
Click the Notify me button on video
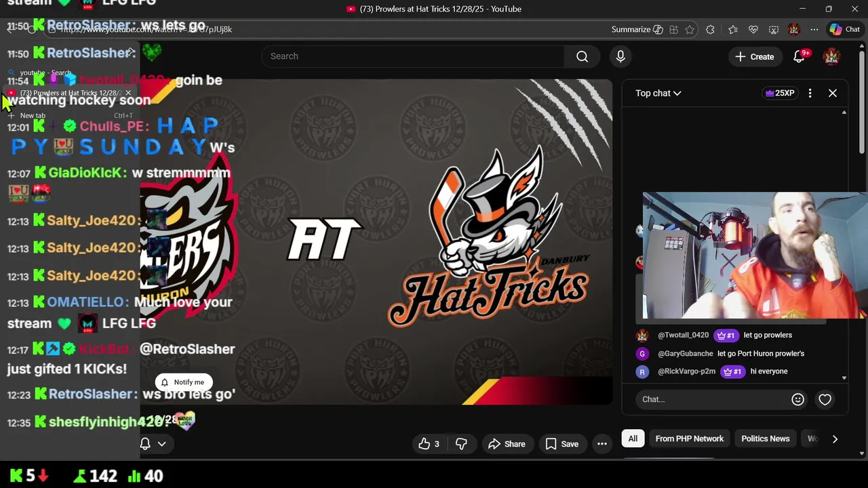click(183, 382)
